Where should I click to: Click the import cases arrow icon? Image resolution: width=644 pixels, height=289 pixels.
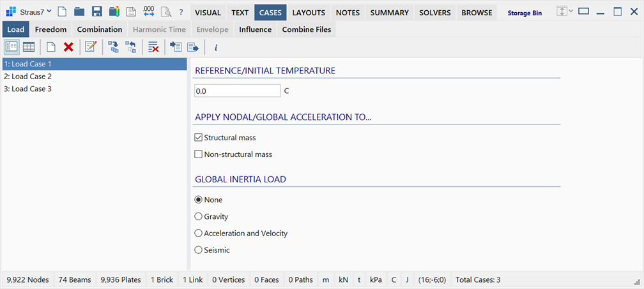click(x=176, y=48)
